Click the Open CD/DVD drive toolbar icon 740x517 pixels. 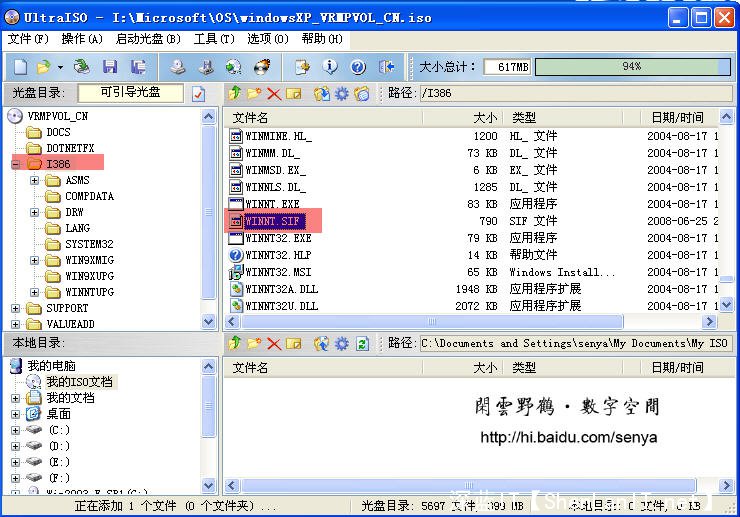pos(82,67)
